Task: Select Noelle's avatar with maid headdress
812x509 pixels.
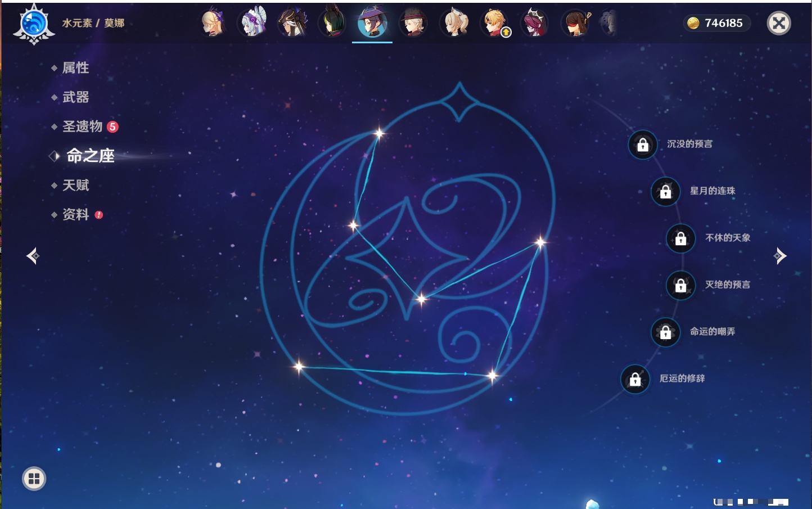Action: click(253, 23)
